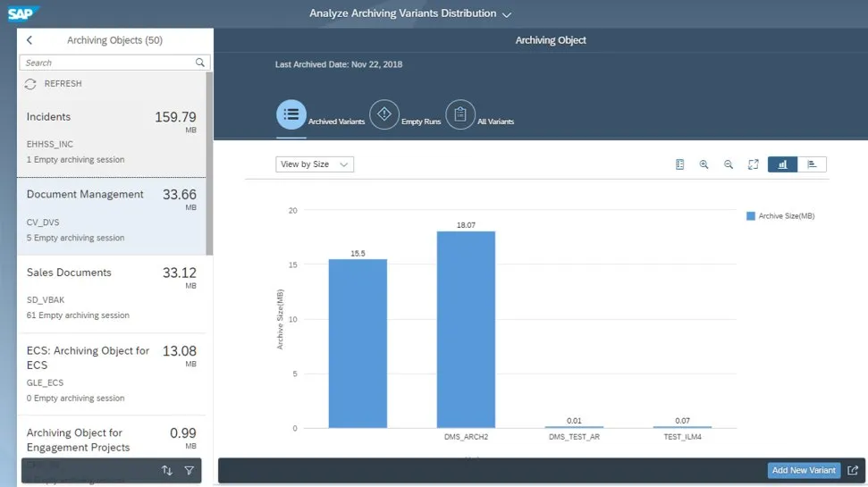Expand the Analyze Archiving Variants Distribution title menu
Viewport: 868px width, 487px height.
507,14
